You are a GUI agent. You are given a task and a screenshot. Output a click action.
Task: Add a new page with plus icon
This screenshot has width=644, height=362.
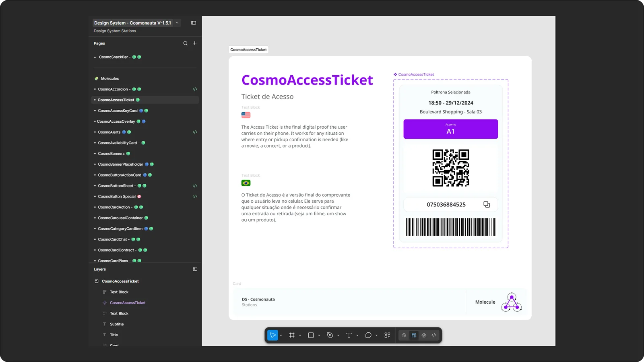pyautogui.click(x=195, y=43)
